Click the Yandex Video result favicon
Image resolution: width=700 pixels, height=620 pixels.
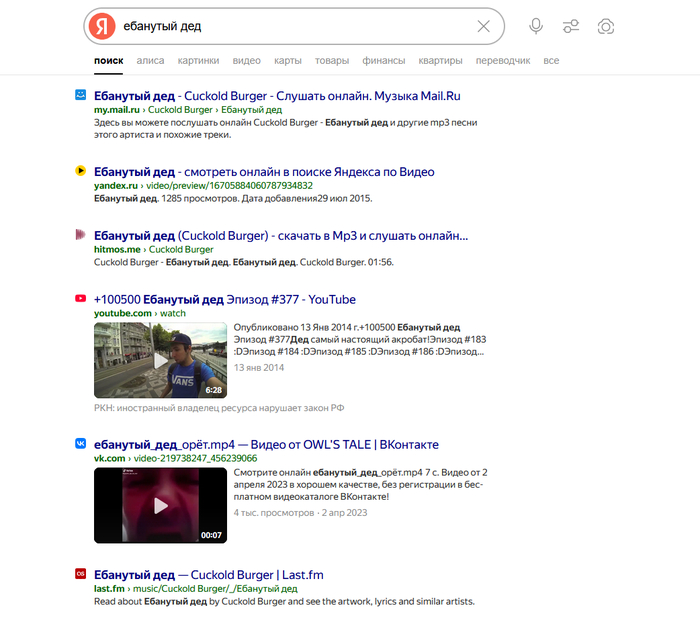coord(81,171)
